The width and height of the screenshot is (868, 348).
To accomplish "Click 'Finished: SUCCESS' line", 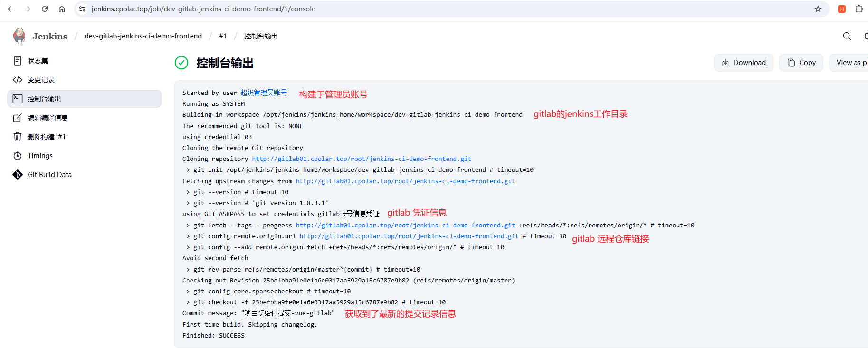I will click(x=213, y=336).
